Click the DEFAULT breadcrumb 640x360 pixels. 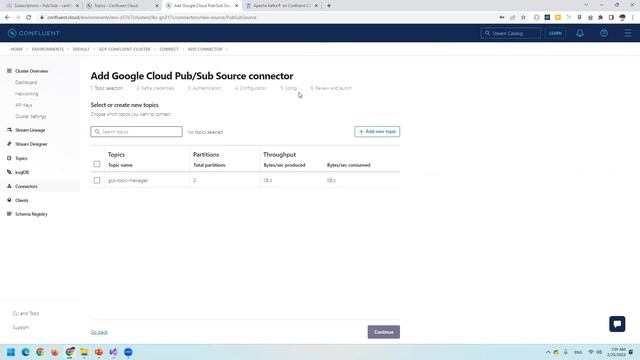tap(81, 49)
